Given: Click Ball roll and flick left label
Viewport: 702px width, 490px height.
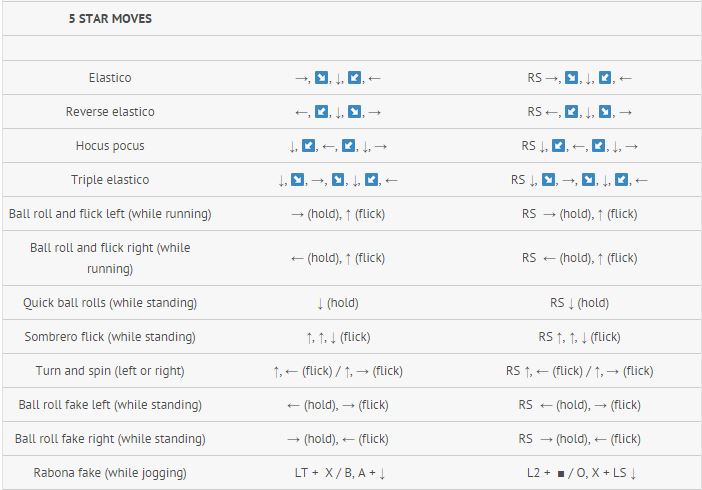Looking at the screenshot, I should 110,214.
